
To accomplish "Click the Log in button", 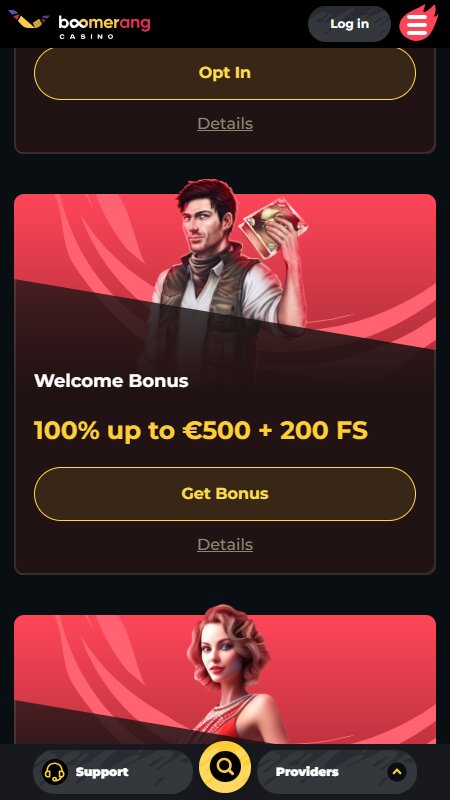I will tap(349, 24).
